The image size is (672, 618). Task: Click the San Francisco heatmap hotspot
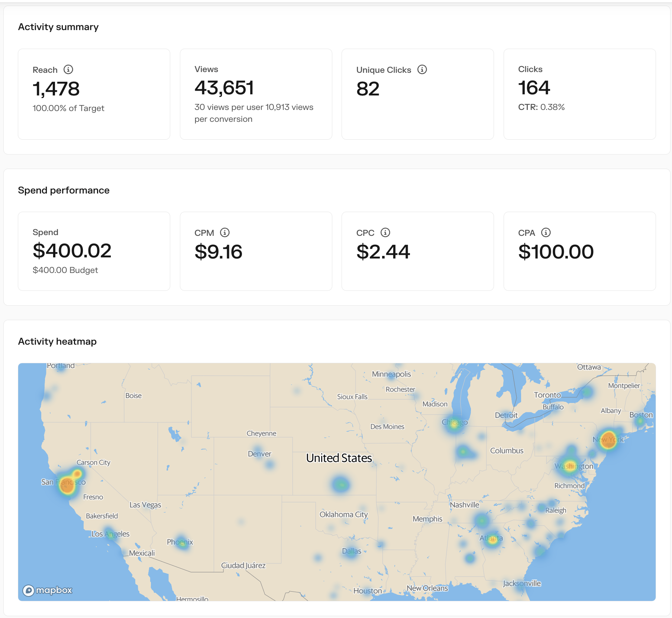67,486
